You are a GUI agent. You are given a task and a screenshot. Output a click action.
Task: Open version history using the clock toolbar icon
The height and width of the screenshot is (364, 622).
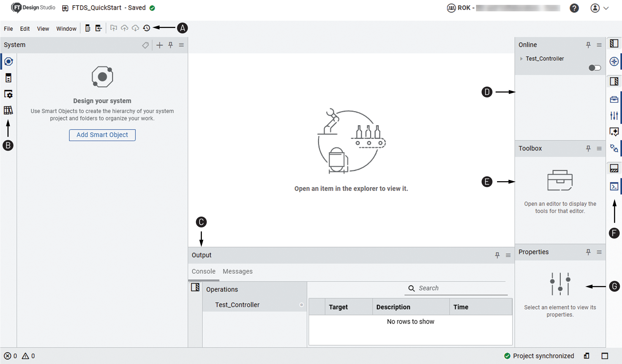pos(147,28)
